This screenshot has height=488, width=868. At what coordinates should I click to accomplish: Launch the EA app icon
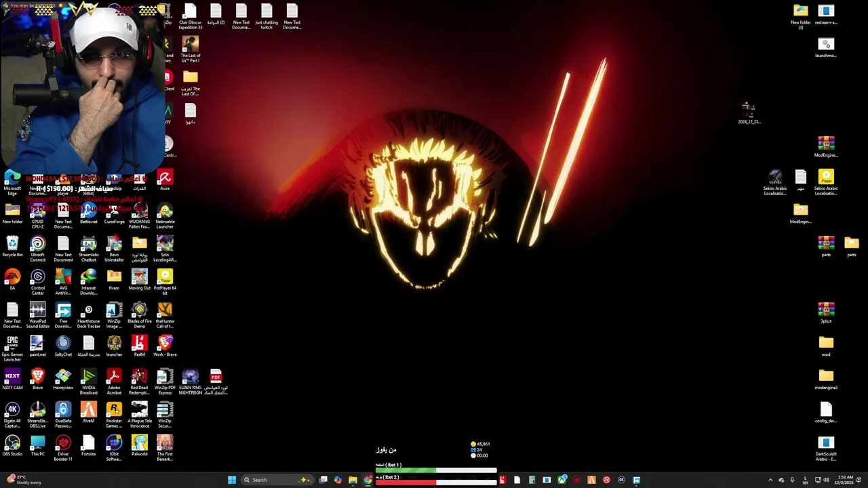point(12,280)
